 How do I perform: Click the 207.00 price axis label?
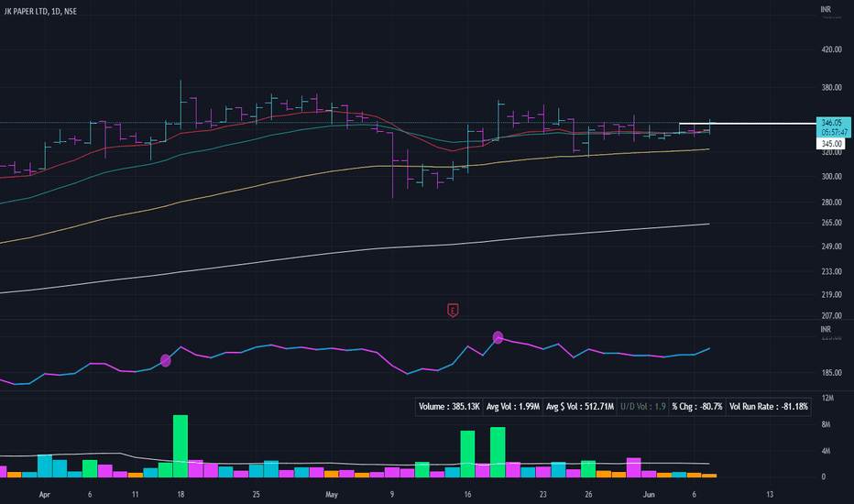coord(831,315)
